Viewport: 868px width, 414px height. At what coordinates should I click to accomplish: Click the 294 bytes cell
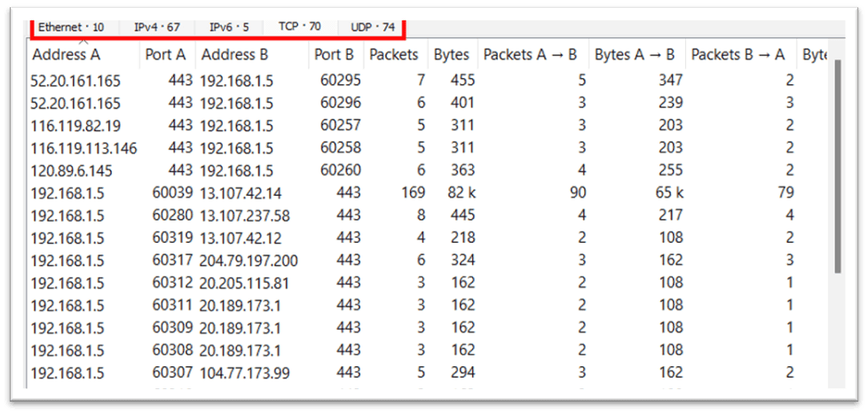(x=462, y=372)
